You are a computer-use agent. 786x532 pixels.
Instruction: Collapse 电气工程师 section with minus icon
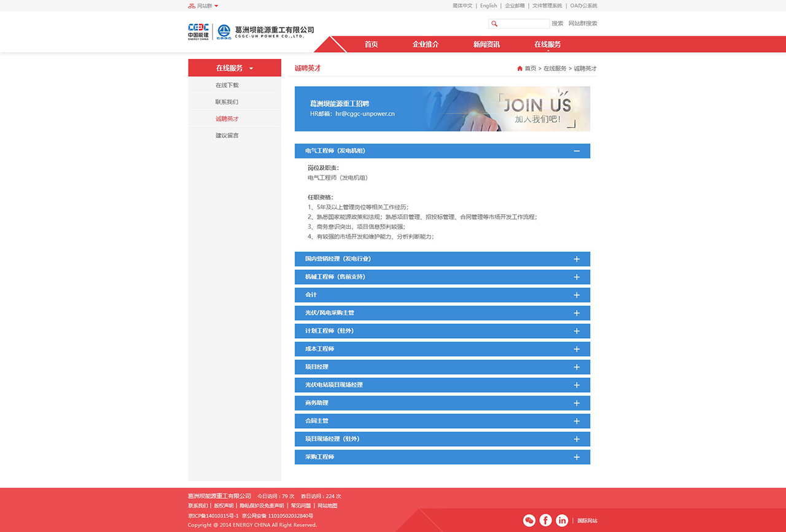coord(576,151)
